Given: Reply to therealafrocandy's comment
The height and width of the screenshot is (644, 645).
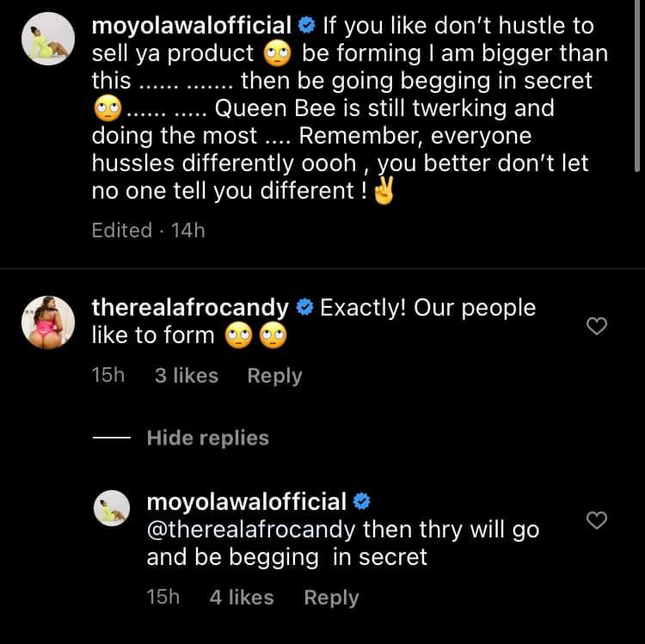Looking at the screenshot, I should 274,376.
